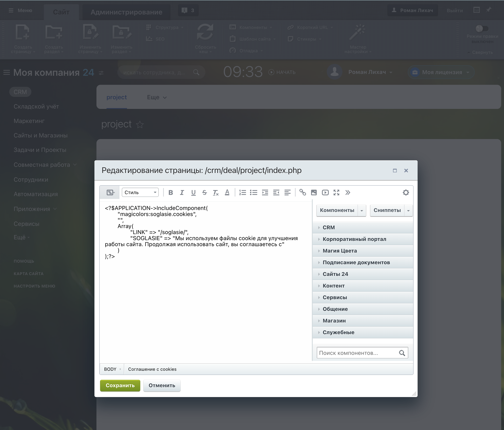Toggle the edit mode switch
The width and height of the screenshot is (504, 430).
[482, 29]
